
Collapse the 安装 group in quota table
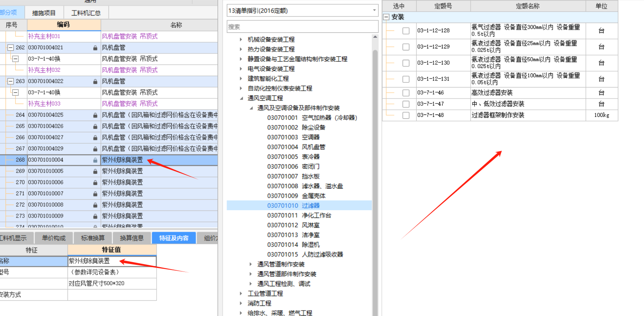click(386, 17)
